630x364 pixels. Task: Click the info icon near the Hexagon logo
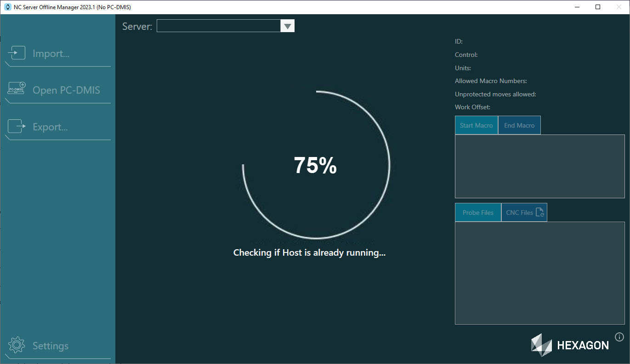pos(619,337)
